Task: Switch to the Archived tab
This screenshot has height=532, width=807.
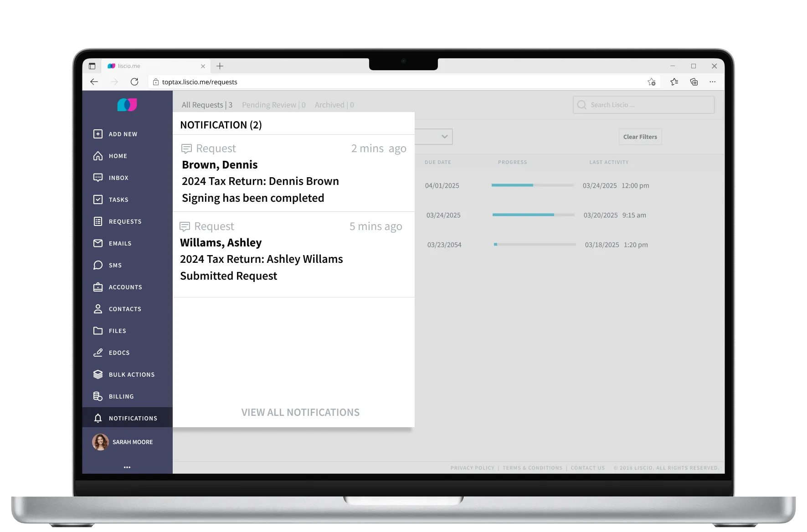Action: tap(334, 105)
